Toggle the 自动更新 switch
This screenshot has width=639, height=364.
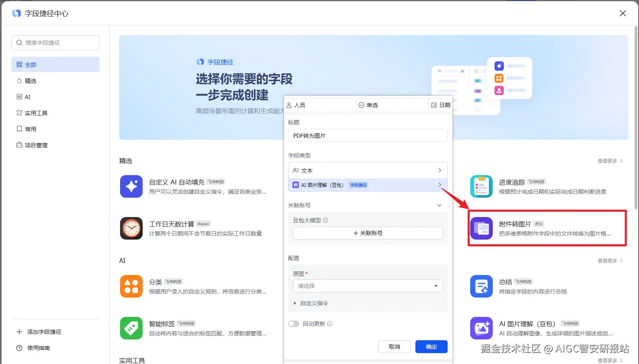click(x=294, y=324)
